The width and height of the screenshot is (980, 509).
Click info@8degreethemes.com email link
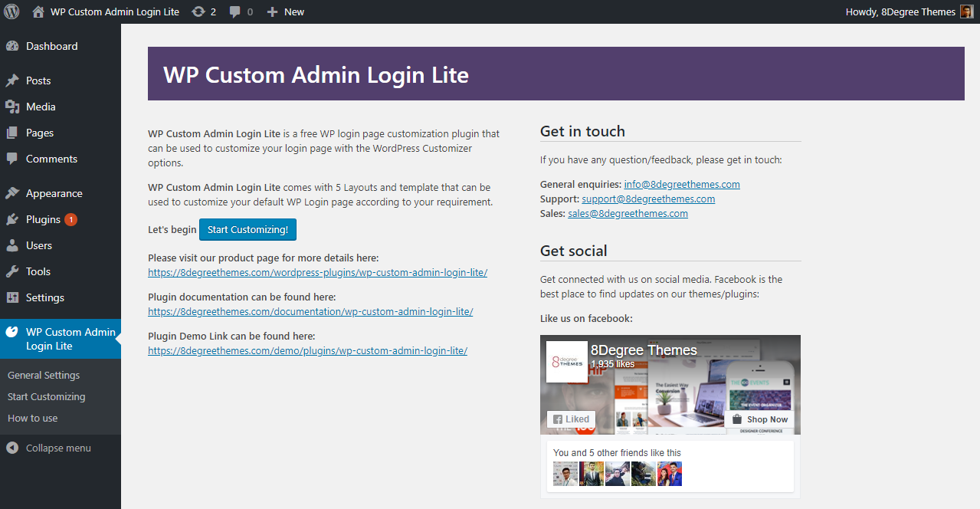[x=682, y=184]
